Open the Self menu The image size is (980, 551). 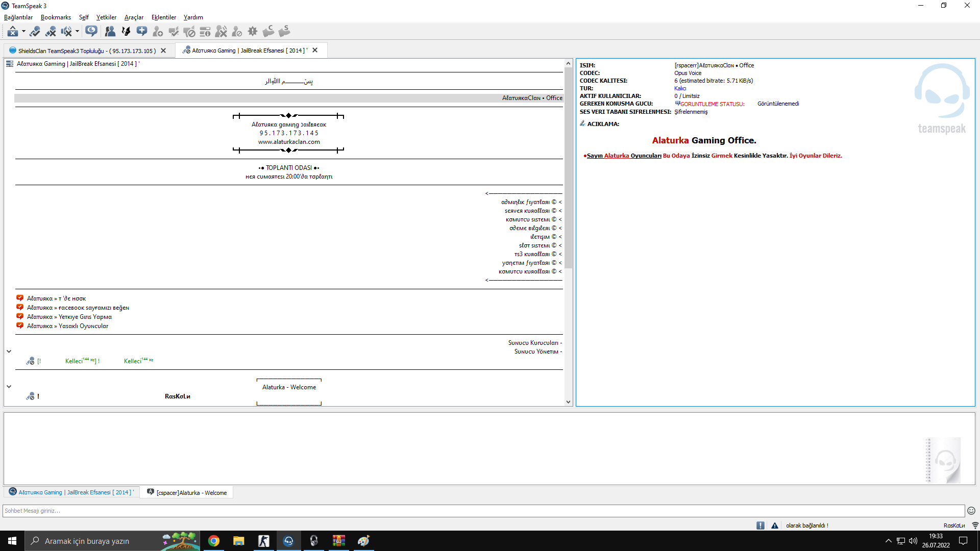point(84,17)
